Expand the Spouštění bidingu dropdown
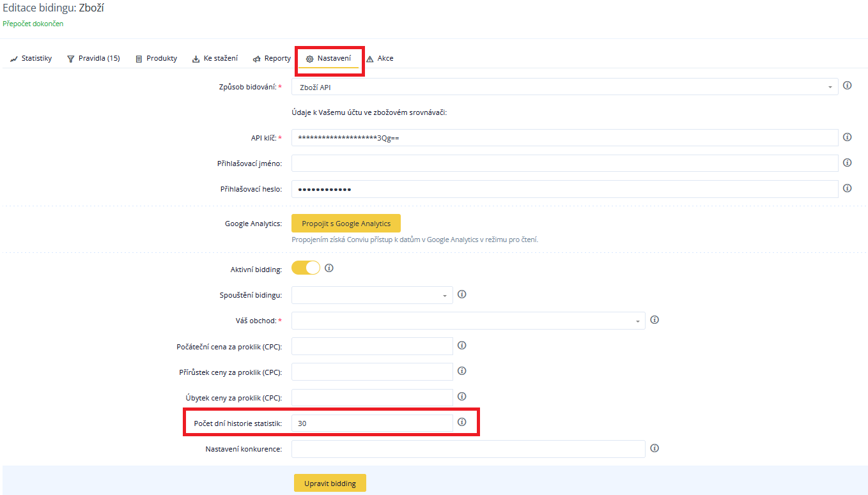This screenshot has width=868, height=495. 372,295
